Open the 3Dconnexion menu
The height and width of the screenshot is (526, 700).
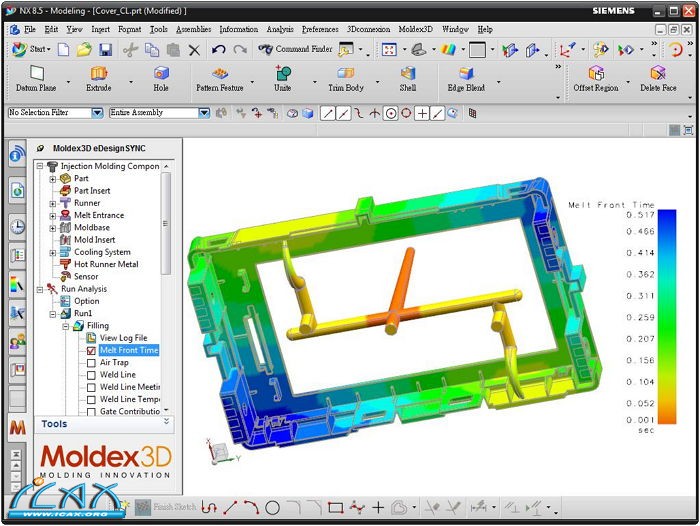point(369,29)
